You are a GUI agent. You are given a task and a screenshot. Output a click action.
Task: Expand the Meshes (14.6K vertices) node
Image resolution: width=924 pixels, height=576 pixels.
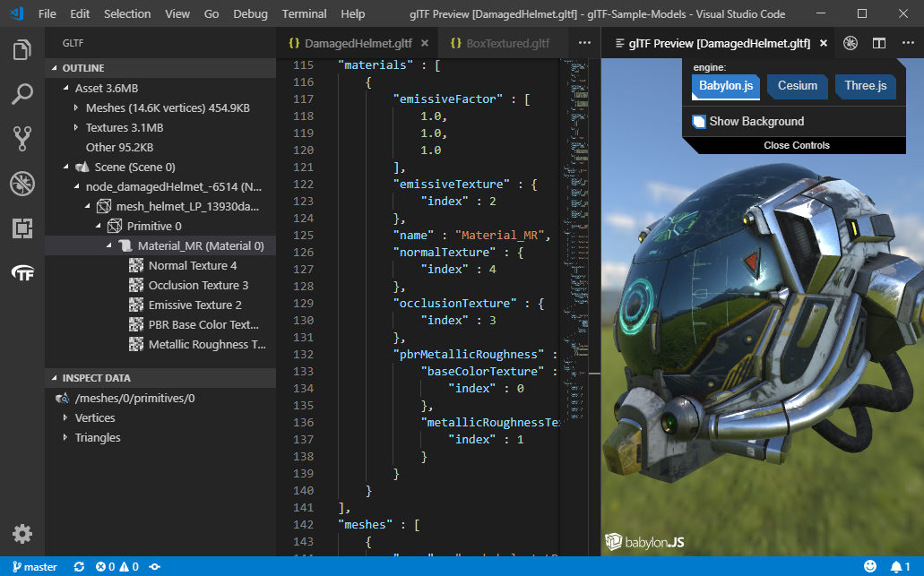[x=76, y=107]
